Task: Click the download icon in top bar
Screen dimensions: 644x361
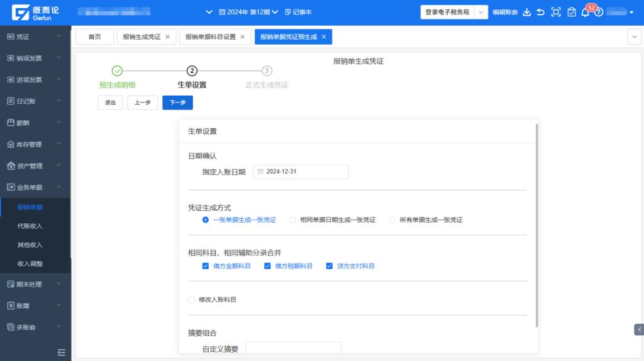Action: click(x=527, y=12)
